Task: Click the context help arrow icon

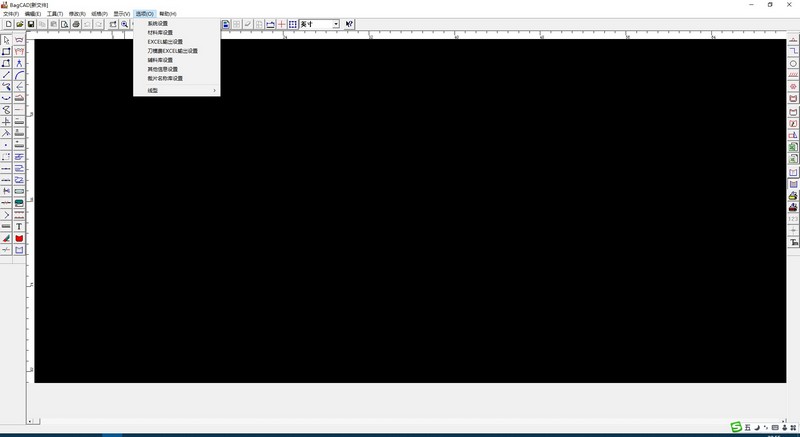Action: click(x=349, y=24)
